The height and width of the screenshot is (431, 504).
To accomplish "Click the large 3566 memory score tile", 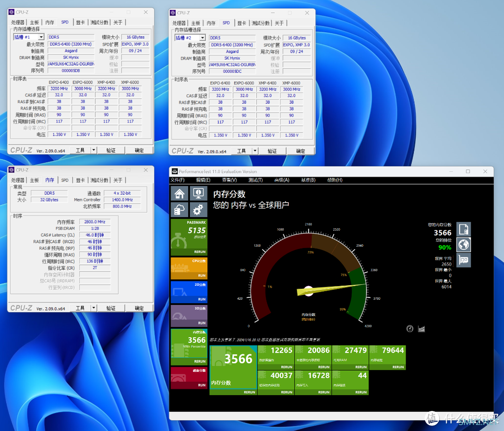I will point(233,370).
